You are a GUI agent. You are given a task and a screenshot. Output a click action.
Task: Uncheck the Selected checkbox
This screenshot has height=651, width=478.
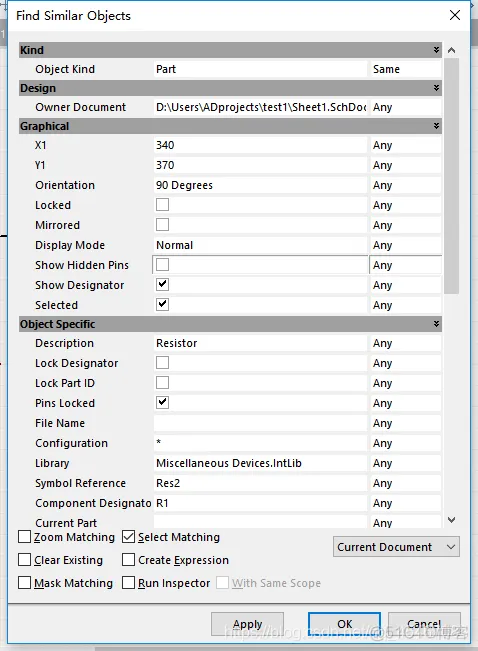click(x=162, y=304)
